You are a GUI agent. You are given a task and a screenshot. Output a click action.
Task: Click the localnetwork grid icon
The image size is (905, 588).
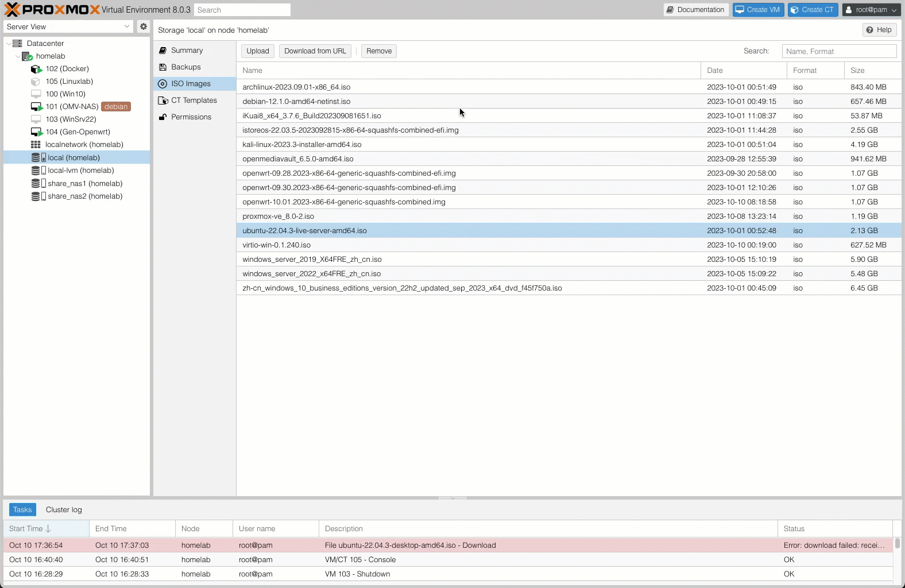[x=36, y=145]
